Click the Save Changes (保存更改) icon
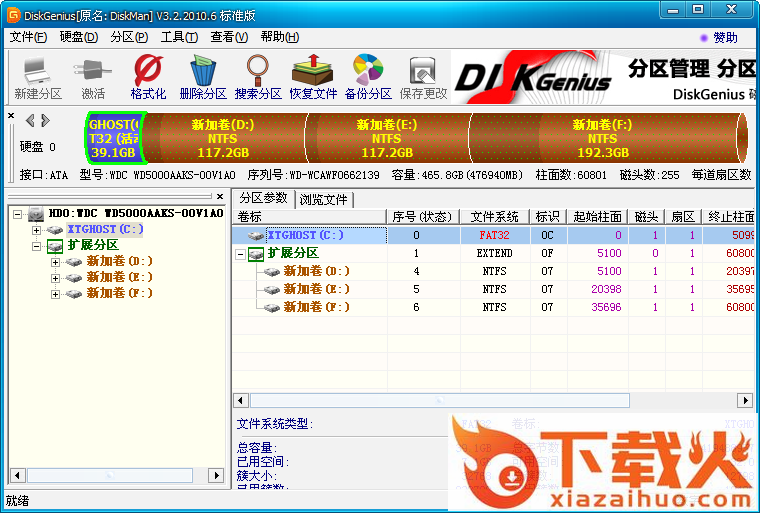Viewport: 760px width, 513px height. (x=423, y=78)
